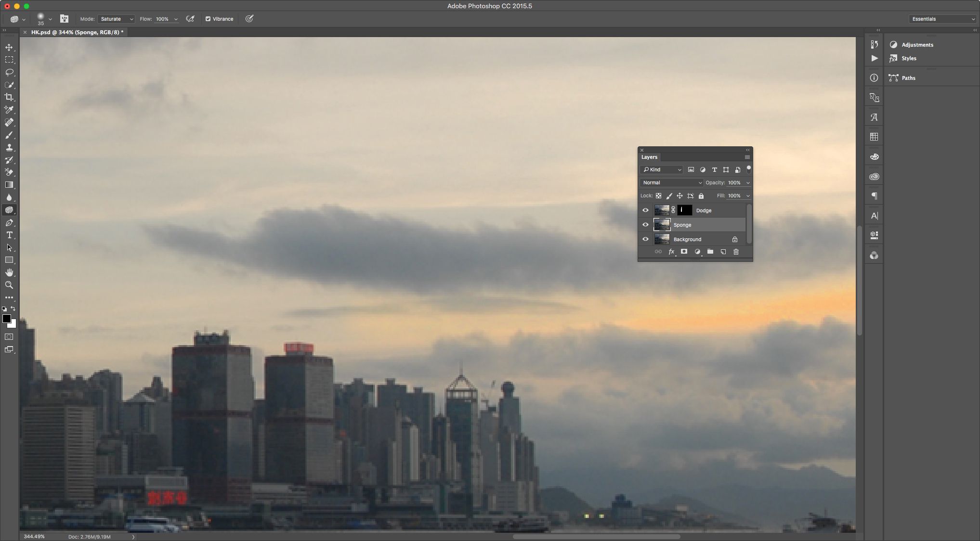
Task: Click the Dodge layer name
Action: point(704,210)
